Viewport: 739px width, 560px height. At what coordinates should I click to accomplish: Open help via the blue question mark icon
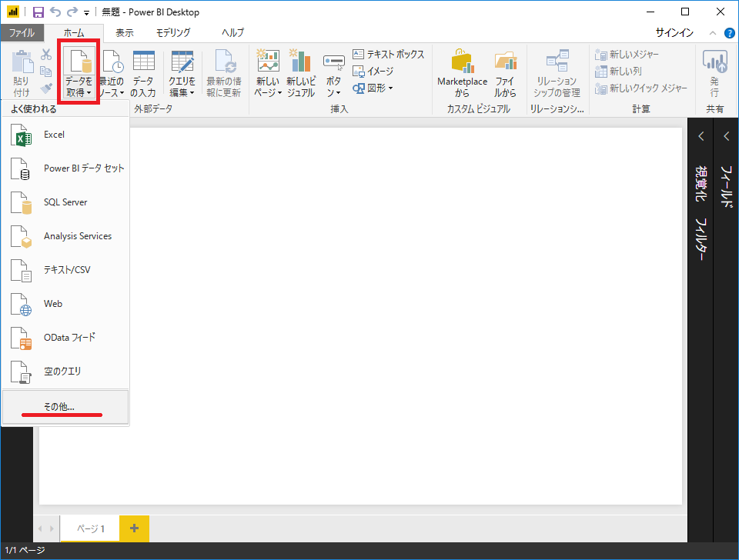click(x=730, y=33)
